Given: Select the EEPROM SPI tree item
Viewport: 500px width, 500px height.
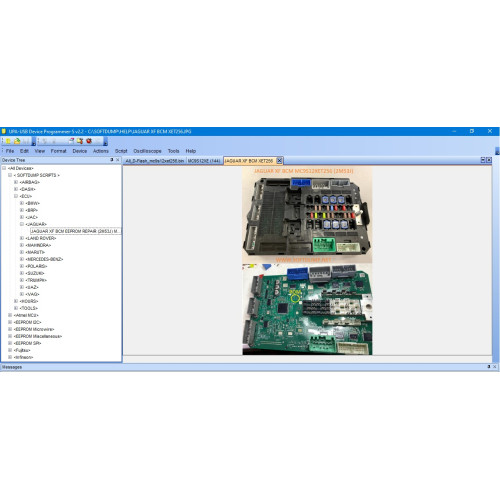Looking at the screenshot, I should click(27, 343).
